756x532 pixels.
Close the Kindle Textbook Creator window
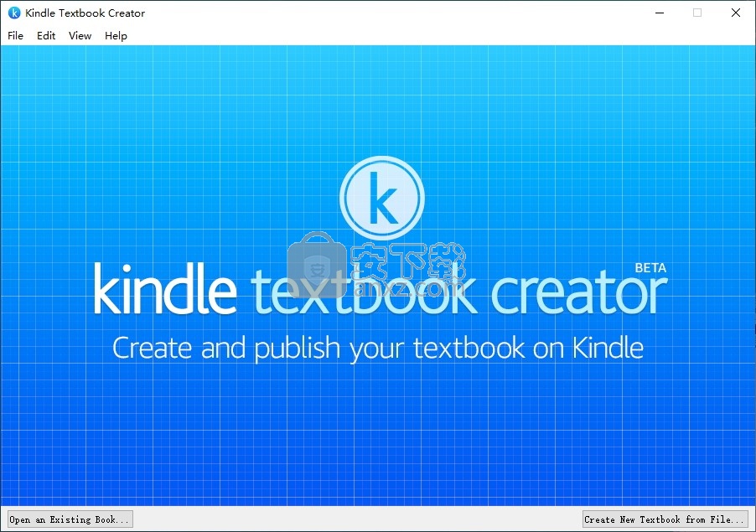[x=736, y=13]
